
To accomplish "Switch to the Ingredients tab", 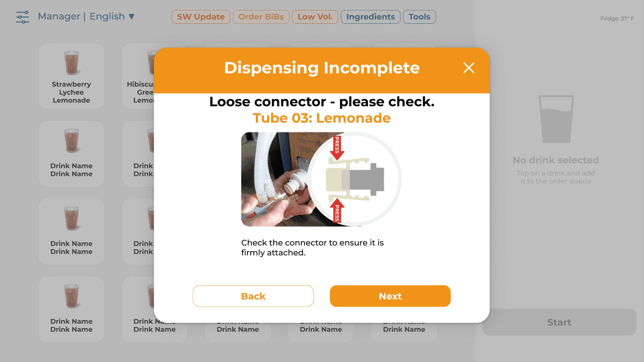I will click(x=371, y=17).
